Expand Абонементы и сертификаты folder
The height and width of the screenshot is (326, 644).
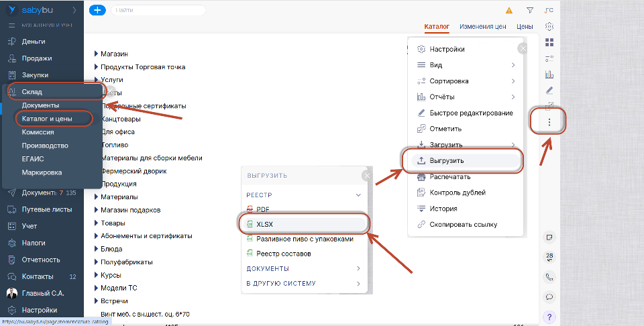(x=96, y=236)
